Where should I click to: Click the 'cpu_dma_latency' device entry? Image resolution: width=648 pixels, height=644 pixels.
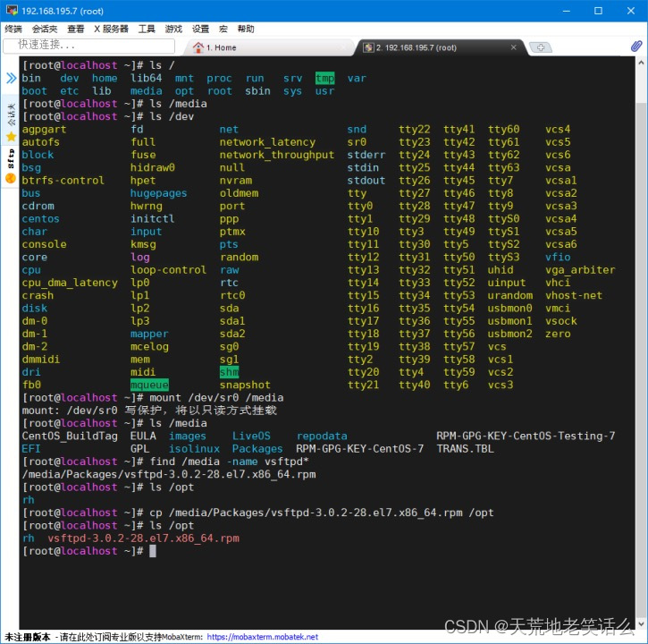click(x=70, y=283)
